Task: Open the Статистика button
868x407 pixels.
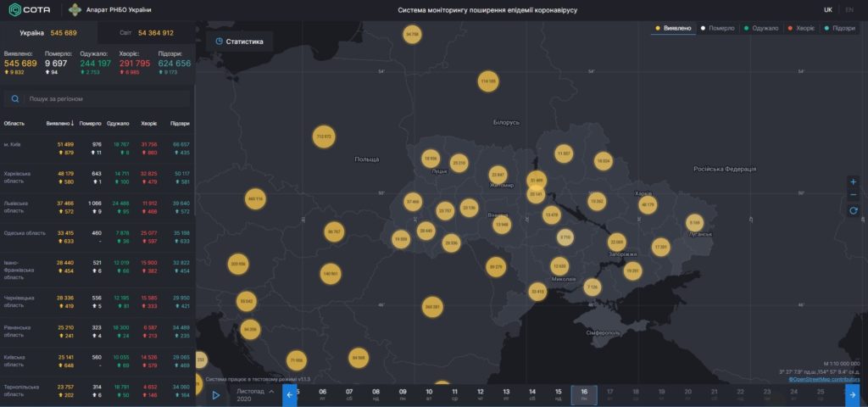Action: 239,42
